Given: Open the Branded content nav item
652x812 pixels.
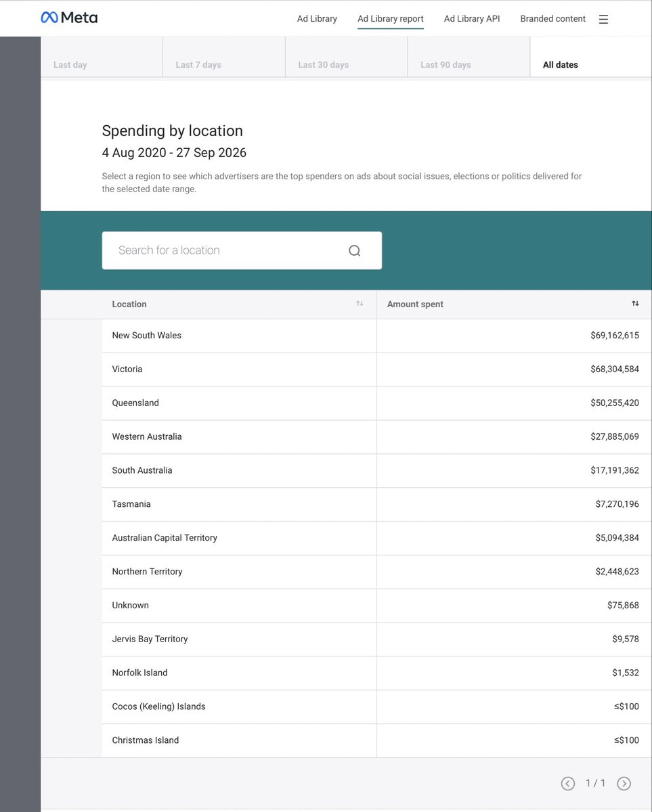Looking at the screenshot, I should [552, 19].
